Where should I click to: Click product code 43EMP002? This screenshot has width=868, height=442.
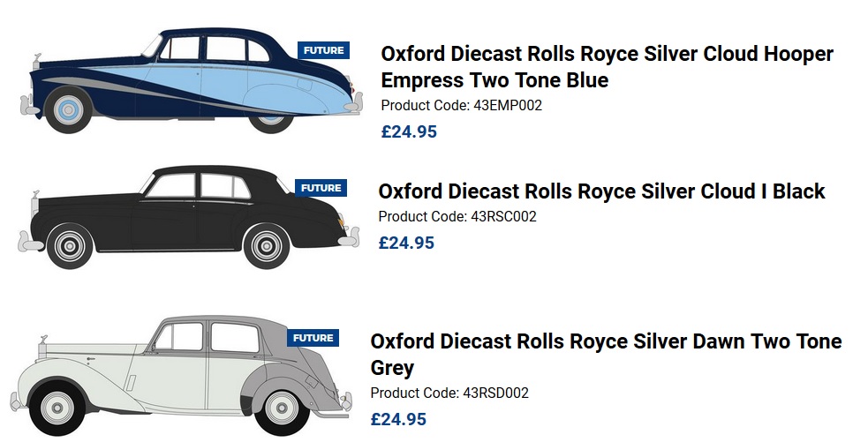(x=461, y=106)
